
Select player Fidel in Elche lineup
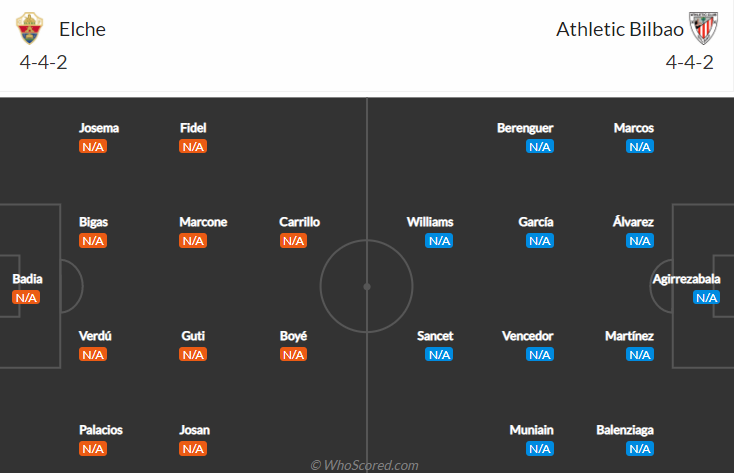coord(193,128)
